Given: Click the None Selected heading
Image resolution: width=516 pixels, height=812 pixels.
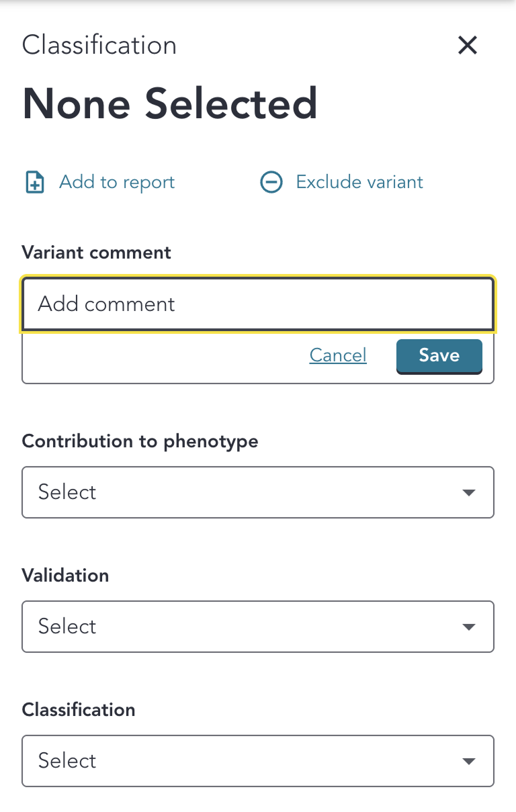Looking at the screenshot, I should point(170,103).
